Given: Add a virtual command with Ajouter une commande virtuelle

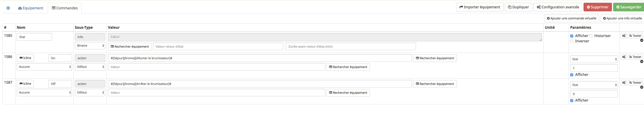Looking at the screenshot, I should (x=572, y=18).
